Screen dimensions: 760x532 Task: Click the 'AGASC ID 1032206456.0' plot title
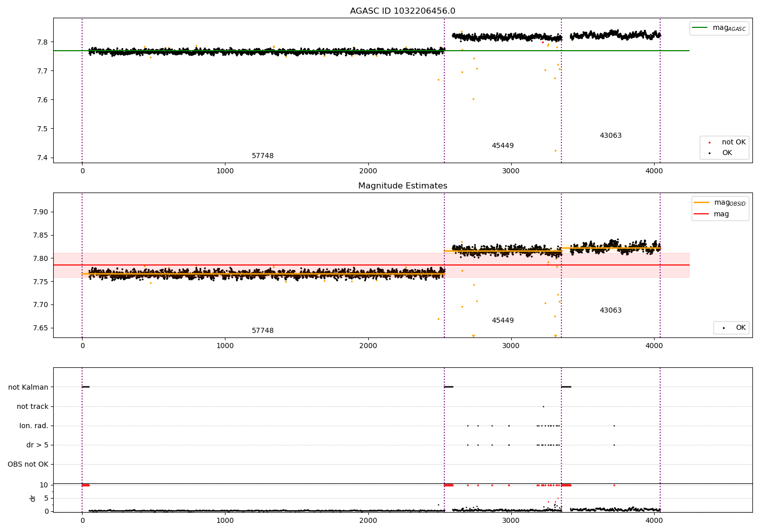(x=402, y=11)
